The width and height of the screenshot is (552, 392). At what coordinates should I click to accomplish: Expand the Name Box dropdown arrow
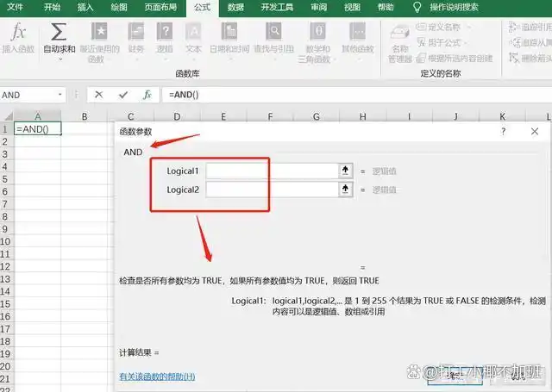click(x=60, y=95)
